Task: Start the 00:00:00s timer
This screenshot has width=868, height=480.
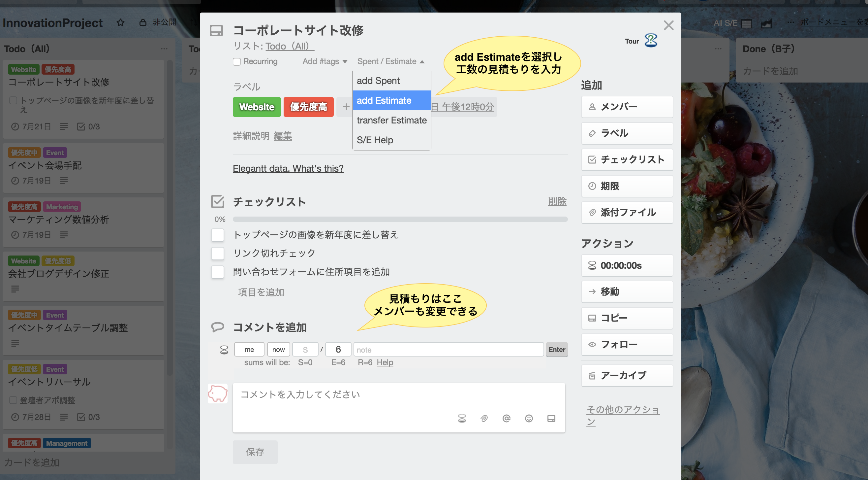Action: (x=627, y=265)
